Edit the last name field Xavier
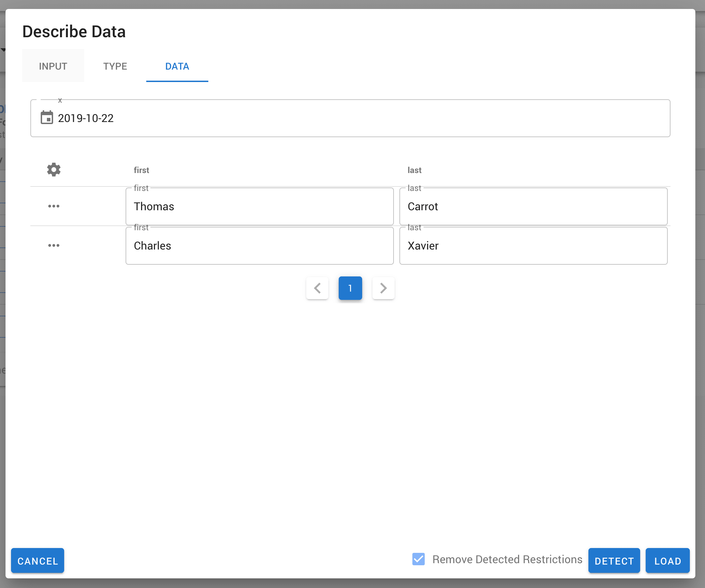This screenshot has width=705, height=588. [533, 246]
